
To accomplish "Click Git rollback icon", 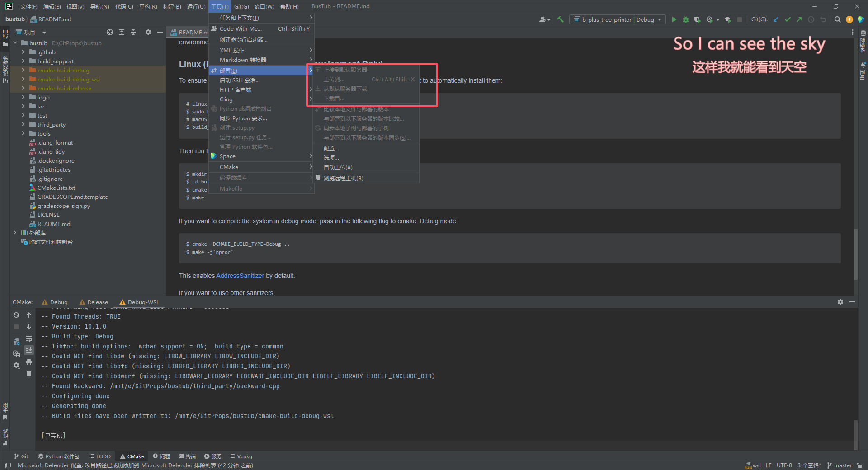I will tap(823, 19).
